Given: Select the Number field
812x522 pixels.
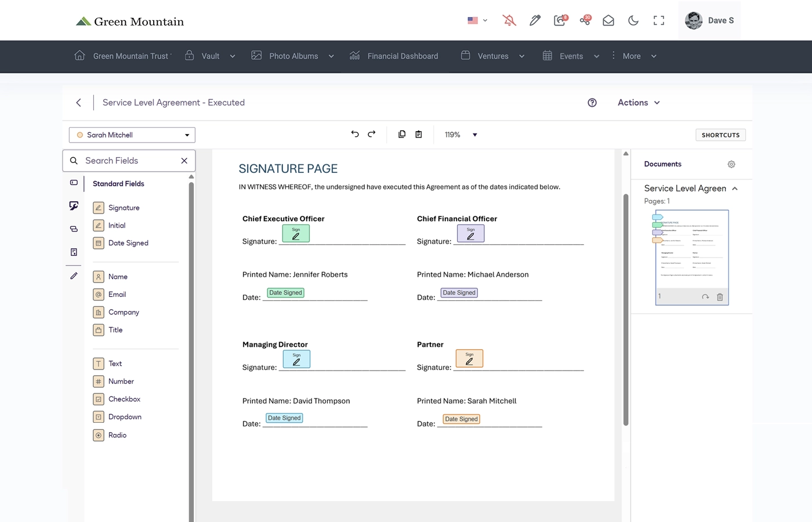Looking at the screenshot, I should click(x=114, y=382).
